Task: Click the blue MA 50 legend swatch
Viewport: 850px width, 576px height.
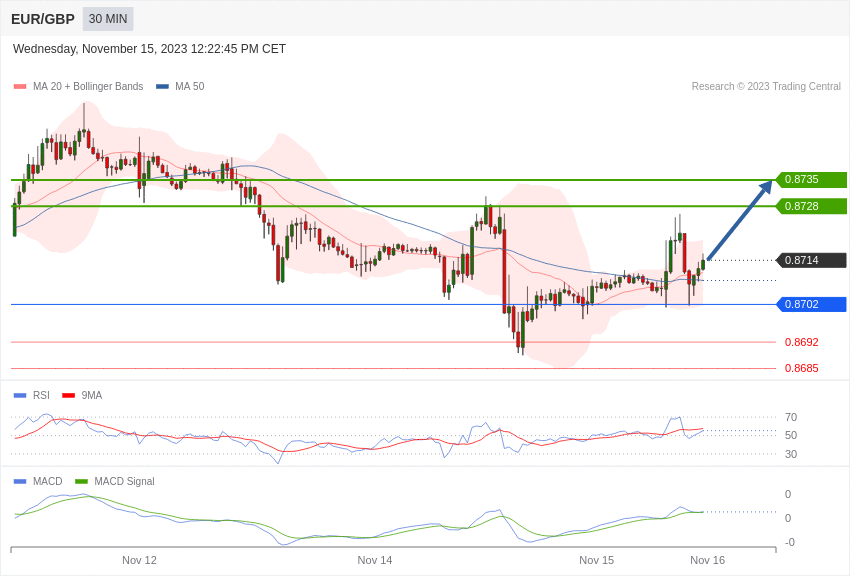Action: point(163,87)
